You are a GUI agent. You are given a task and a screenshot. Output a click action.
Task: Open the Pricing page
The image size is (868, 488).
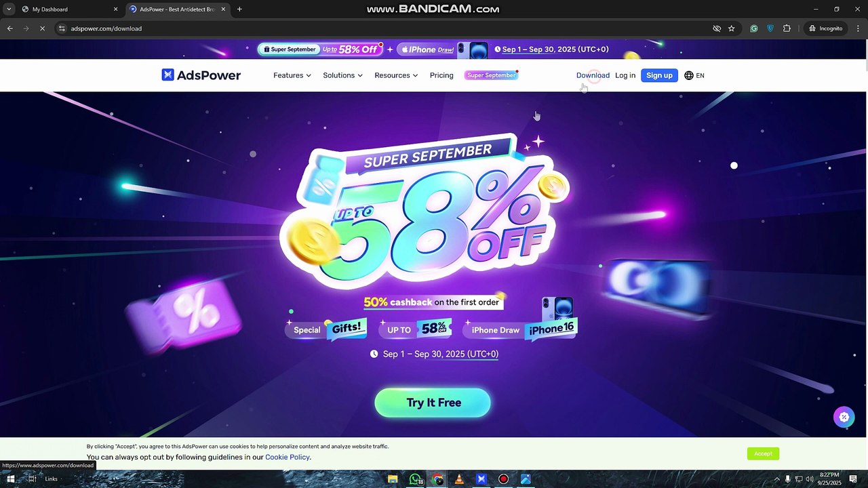[441, 75]
